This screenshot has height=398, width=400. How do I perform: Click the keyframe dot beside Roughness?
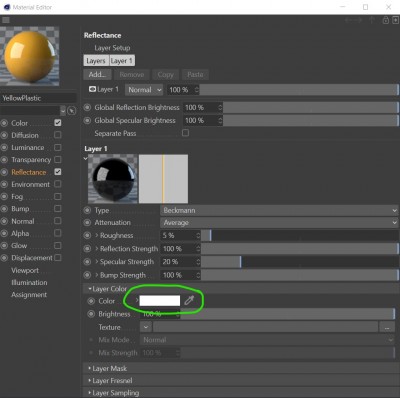(87, 235)
